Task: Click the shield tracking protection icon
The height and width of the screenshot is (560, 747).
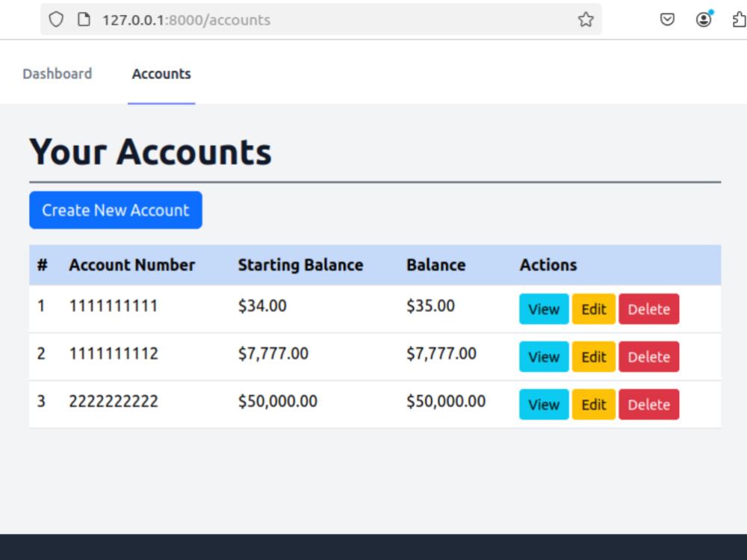Action: [56, 19]
